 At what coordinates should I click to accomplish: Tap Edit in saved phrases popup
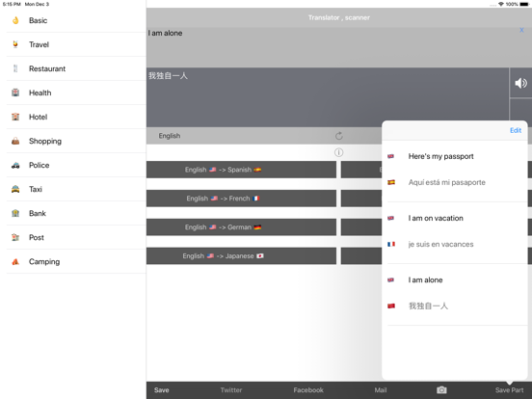pos(516,130)
